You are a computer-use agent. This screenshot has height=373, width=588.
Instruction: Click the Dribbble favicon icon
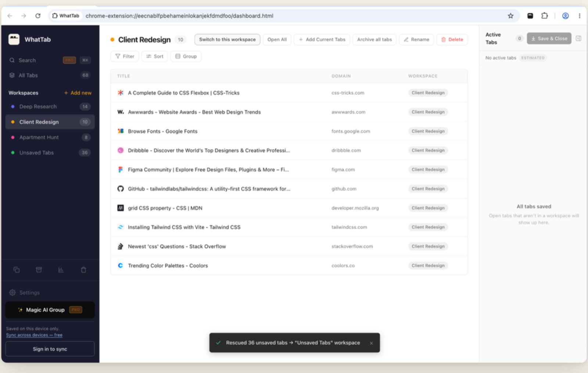point(121,150)
